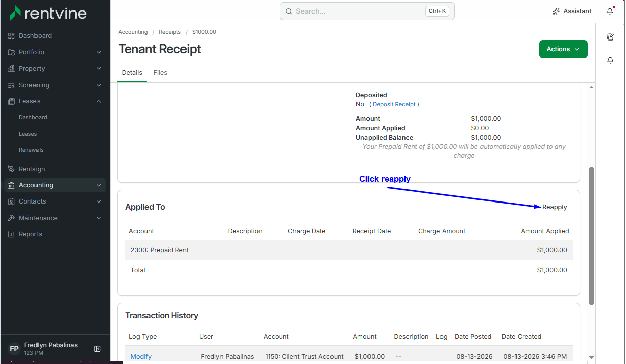Click the Portfolio folder icon

[x=11, y=52]
